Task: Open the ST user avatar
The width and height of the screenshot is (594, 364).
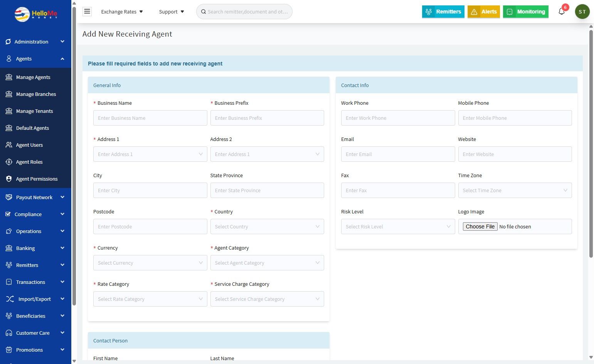Action: pyautogui.click(x=582, y=12)
